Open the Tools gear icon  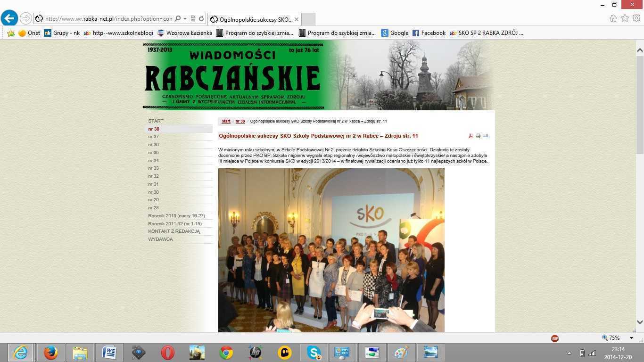point(636,18)
